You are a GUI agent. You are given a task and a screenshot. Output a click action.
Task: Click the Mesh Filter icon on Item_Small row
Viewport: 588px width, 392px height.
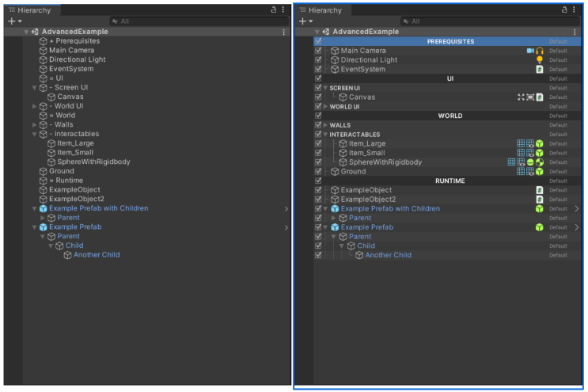[x=521, y=153]
